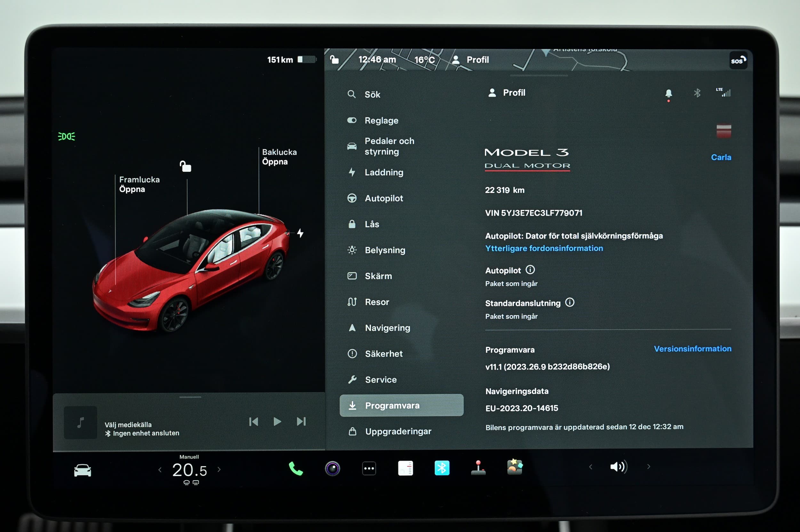Open the Profil selector in settings panel

[507, 93]
